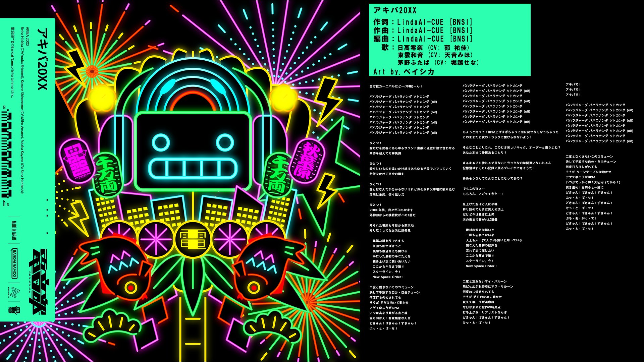Image resolution: width=644 pixels, height=362 pixels.
Task: Click the lyric 今日が未来と世界の特異点
Action: click(481, 307)
